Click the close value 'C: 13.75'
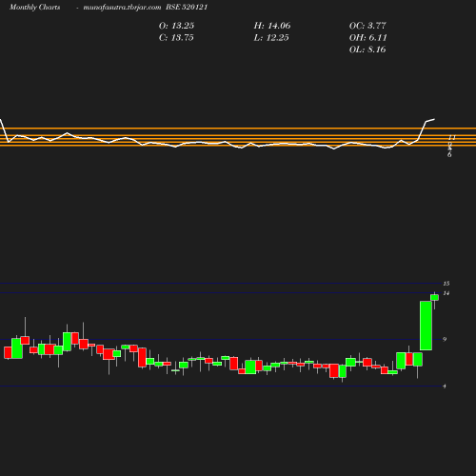The height and width of the screenshot is (476, 476). click(x=176, y=38)
